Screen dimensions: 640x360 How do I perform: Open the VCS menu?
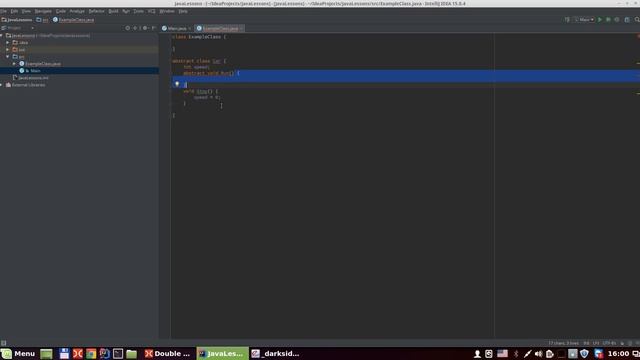[151, 11]
